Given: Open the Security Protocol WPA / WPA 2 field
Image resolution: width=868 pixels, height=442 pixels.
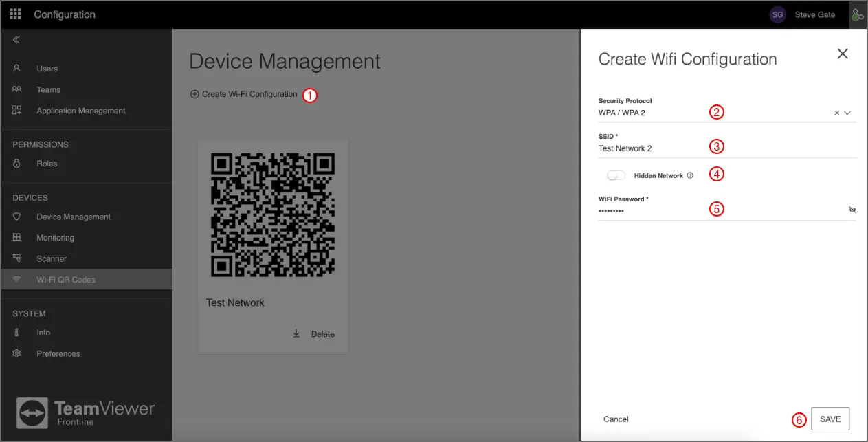Looking at the screenshot, I should click(x=727, y=112).
